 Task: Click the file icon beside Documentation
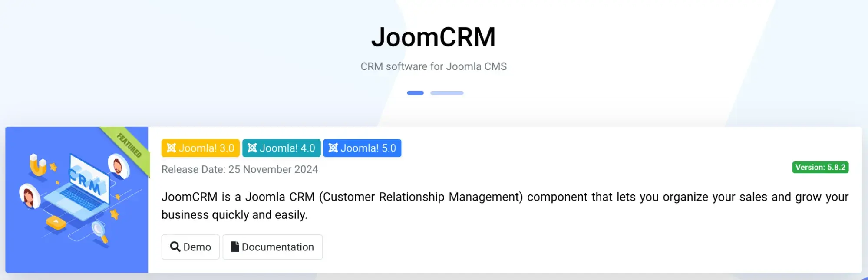(x=235, y=247)
